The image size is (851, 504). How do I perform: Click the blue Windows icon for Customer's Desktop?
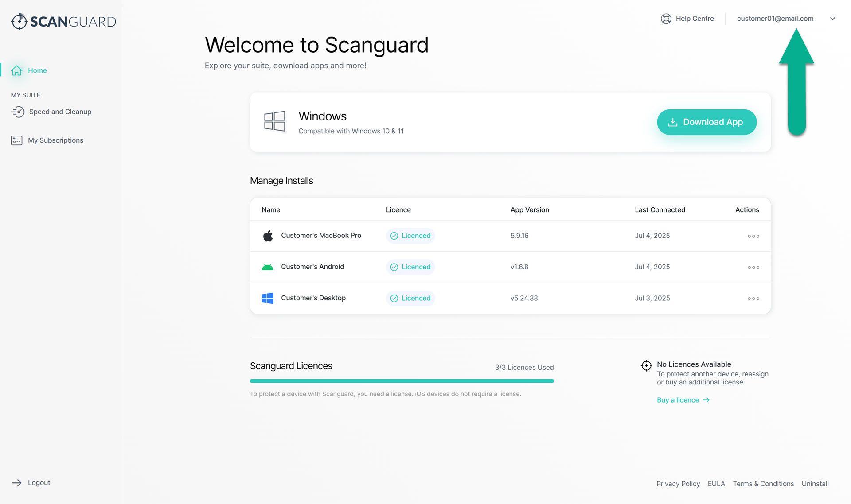[267, 298]
